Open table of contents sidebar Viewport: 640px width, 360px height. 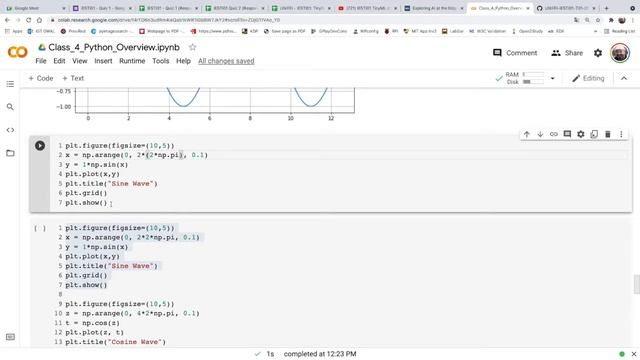pos(10,84)
